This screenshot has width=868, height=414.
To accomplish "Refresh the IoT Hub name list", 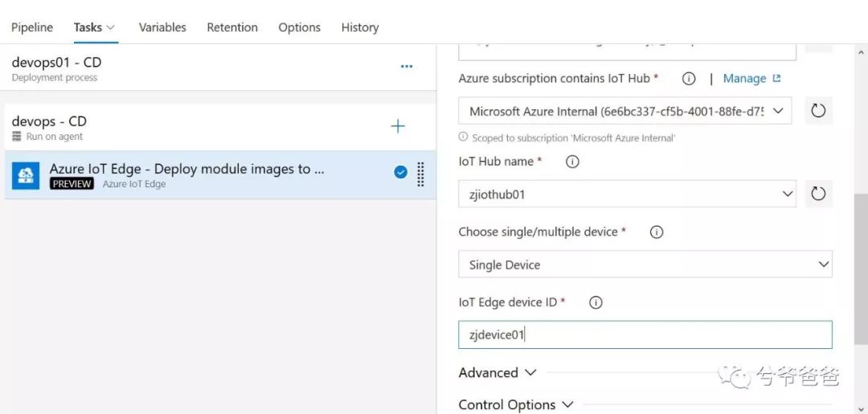I will [818, 194].
